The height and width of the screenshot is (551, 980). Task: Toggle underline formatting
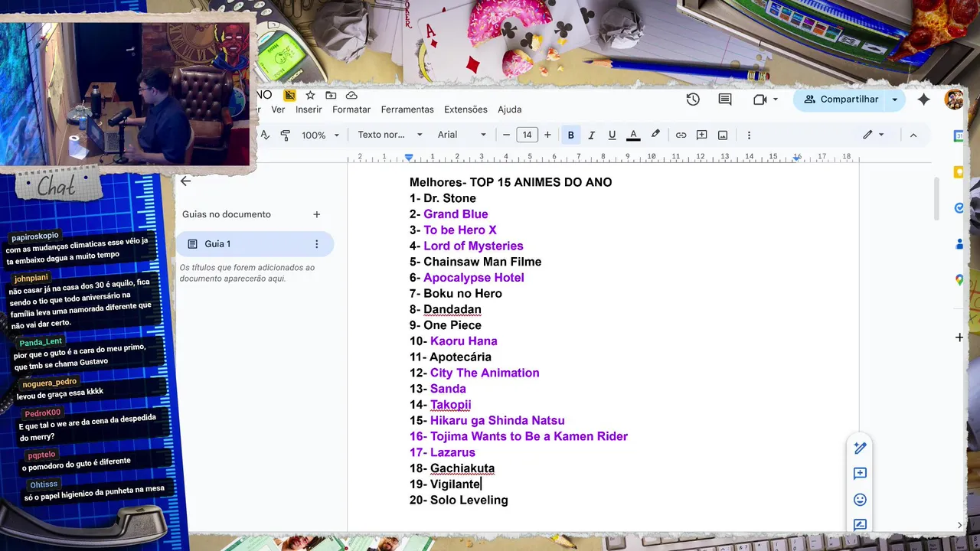(612, 135)
